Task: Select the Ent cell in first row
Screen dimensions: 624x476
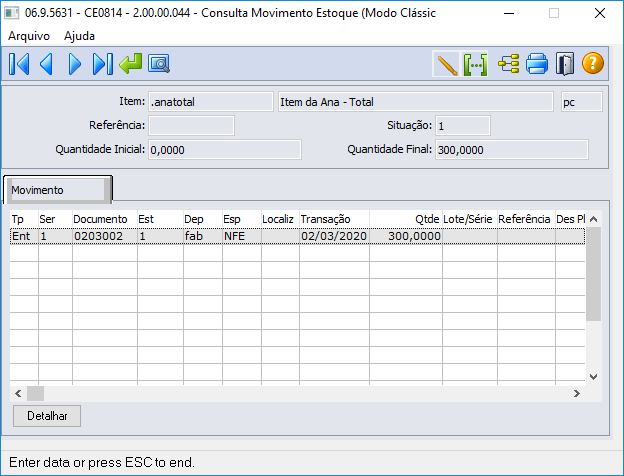Action: (24, 236)
